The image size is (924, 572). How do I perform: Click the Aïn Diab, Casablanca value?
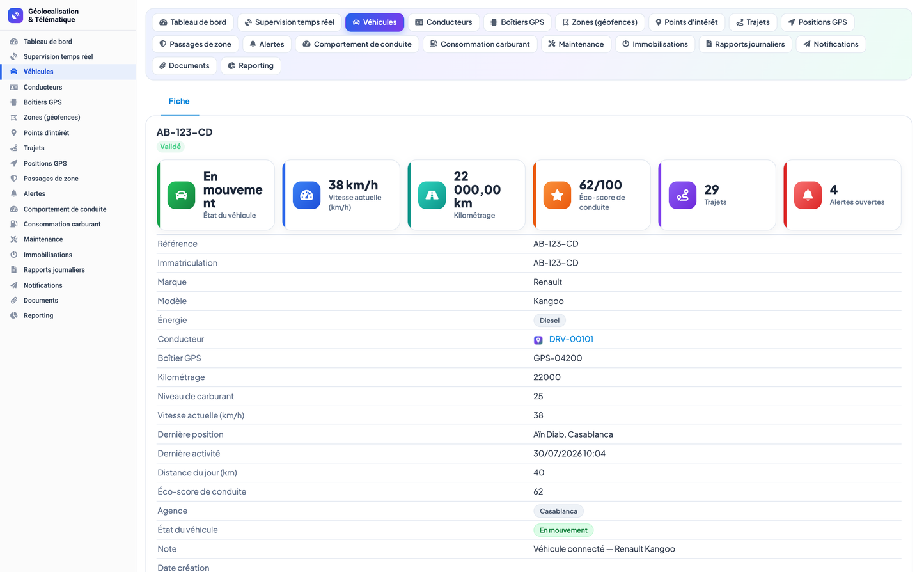point(573,434)
